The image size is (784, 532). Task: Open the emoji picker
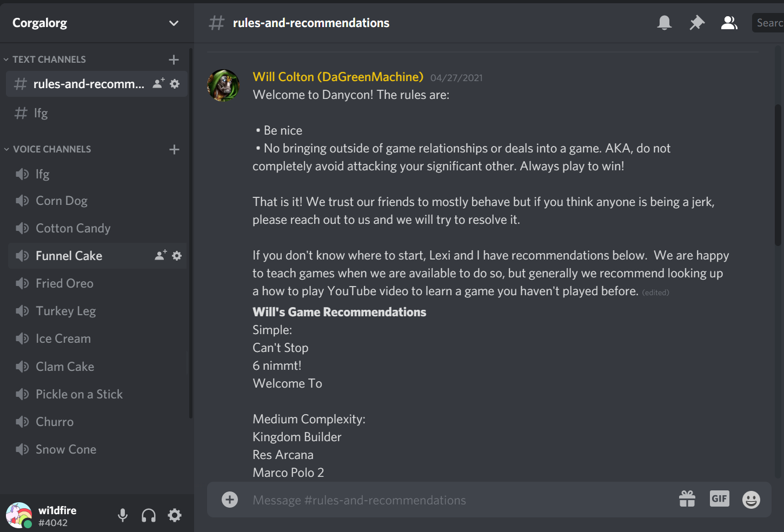point(751,500)
